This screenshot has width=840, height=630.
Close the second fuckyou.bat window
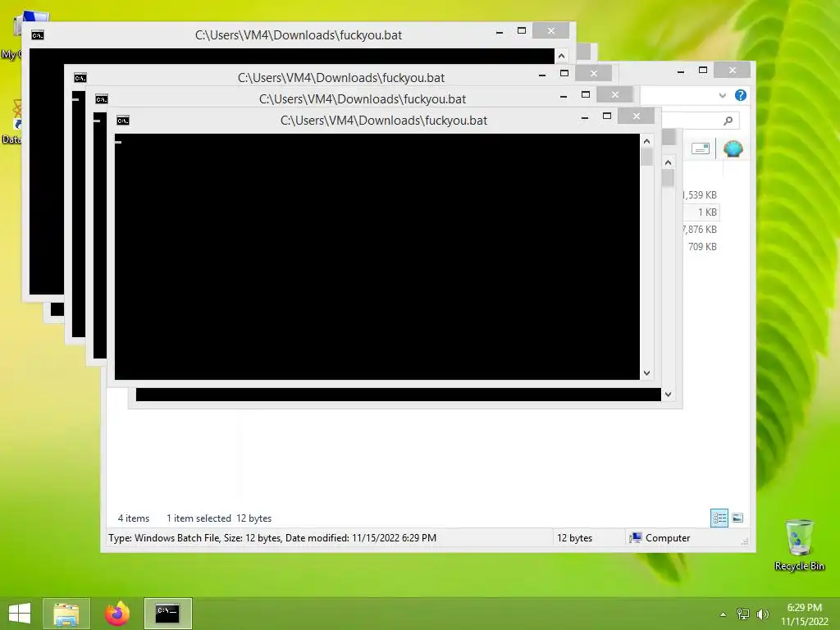(614, 95)
